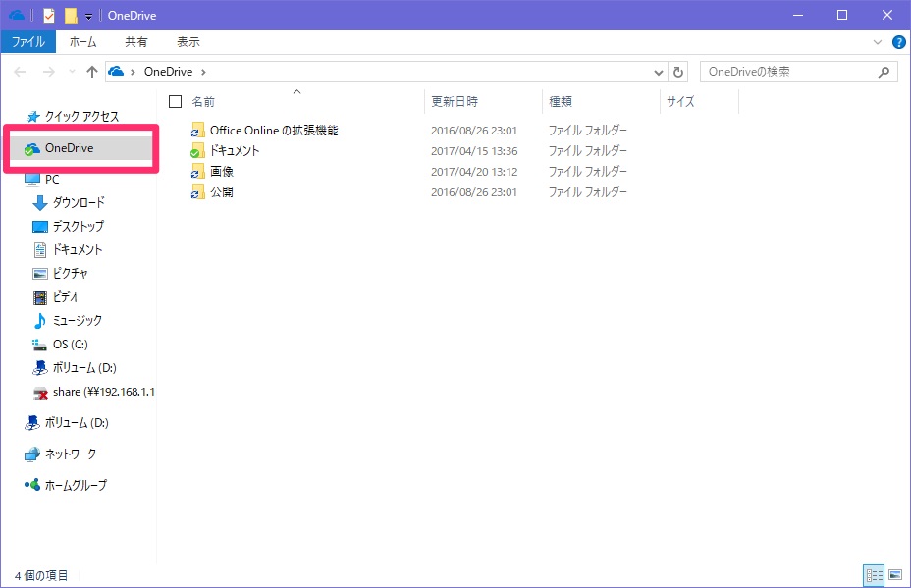
Task: Click the Office Online の拡張機能 folder name
Action: [274, 131]
